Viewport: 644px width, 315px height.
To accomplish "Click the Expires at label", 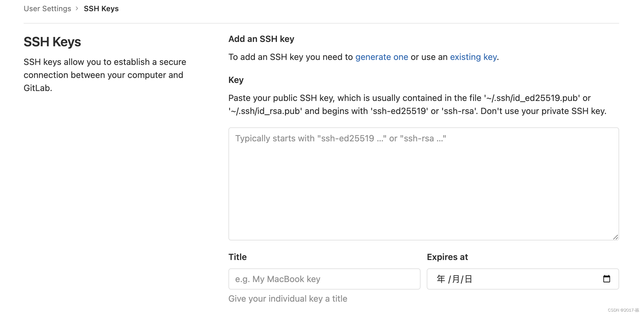I will (x=447, y=257).
